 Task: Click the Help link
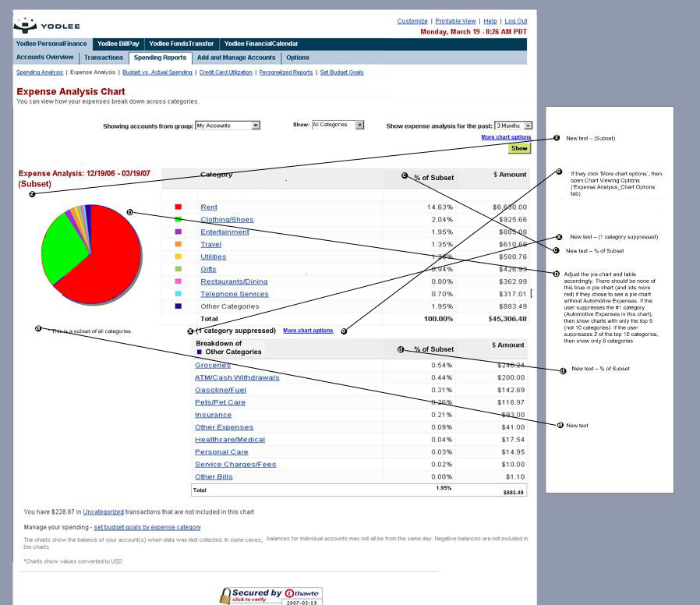490,21
